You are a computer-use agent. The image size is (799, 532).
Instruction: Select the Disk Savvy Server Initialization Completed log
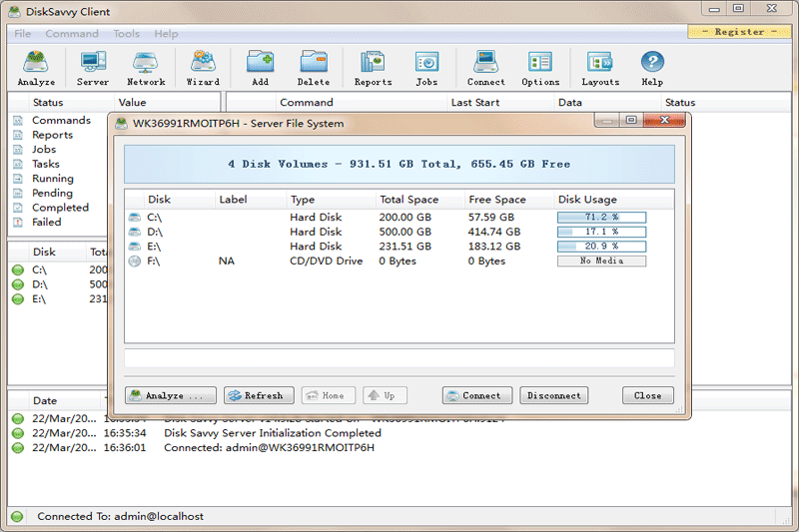273,433
